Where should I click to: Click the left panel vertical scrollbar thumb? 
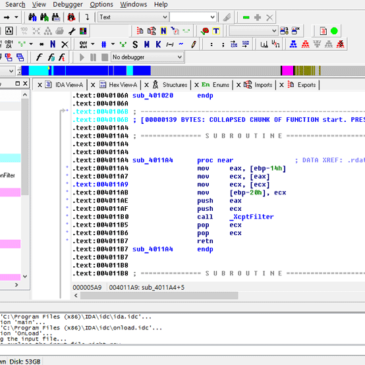click(x=25, y=147)
